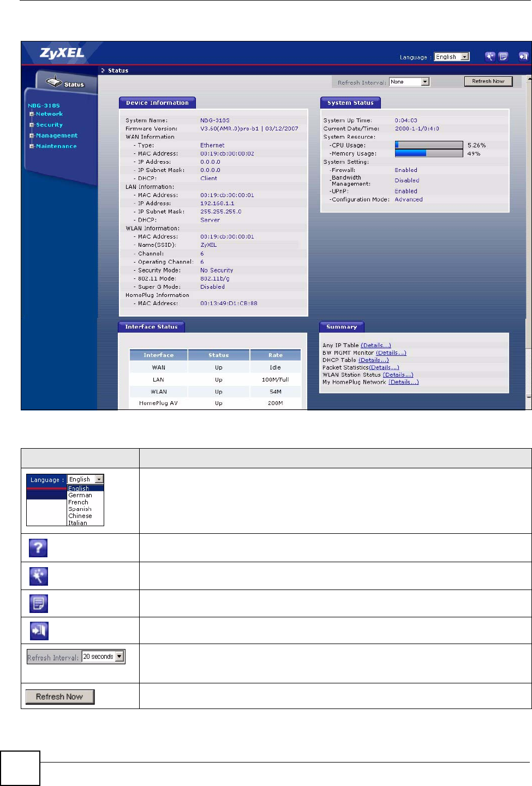Image resolution: width=532 pixels, height=786 pixels.
Task: Open Packet Statistics Details link
Action: [384, 368]
